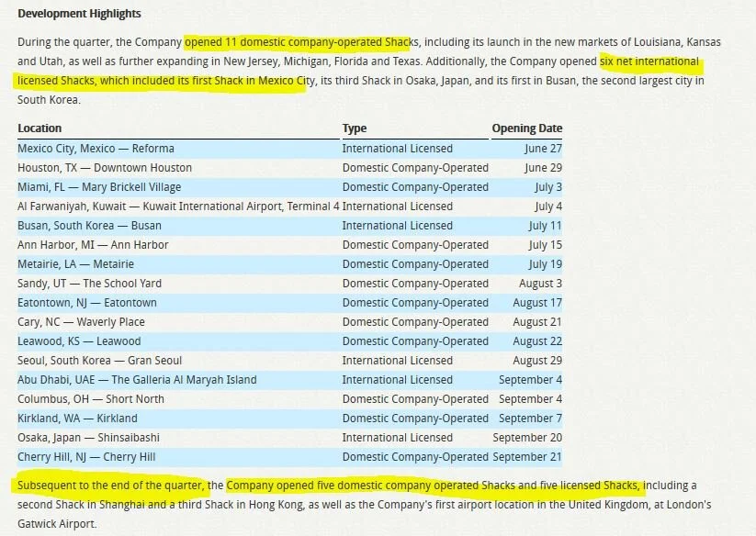This screenshot has width=756, height=536.
Task: Click 'Domestic Company-Operated' in the Houston row
Action: pos(415,168)
